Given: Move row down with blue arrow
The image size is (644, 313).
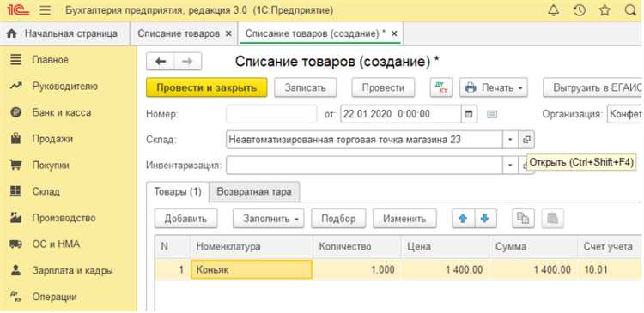Looking at the screenshot, I should 485,219.
